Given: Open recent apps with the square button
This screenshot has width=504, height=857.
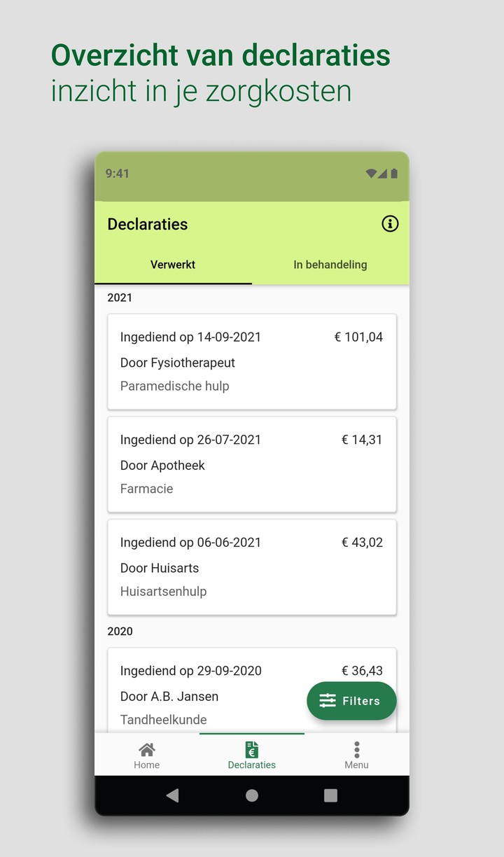Looking at the screenshot, I should pos(329,795).
